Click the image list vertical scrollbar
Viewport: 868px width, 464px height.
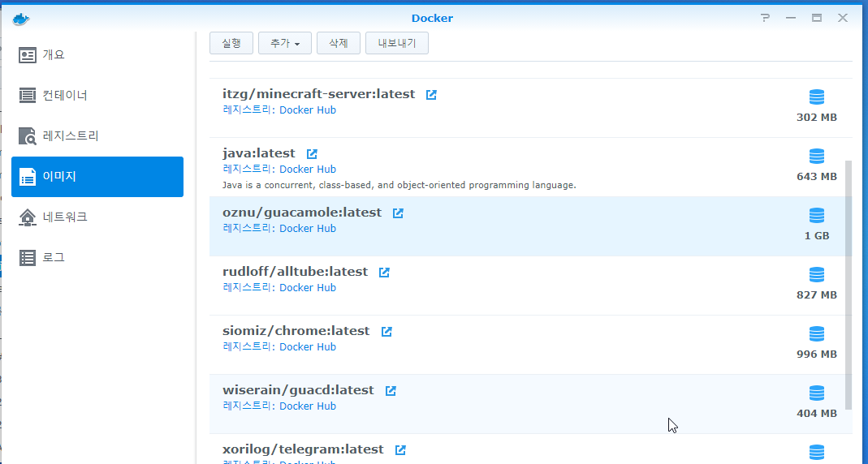pyautogui.click(x=849, y=285)
